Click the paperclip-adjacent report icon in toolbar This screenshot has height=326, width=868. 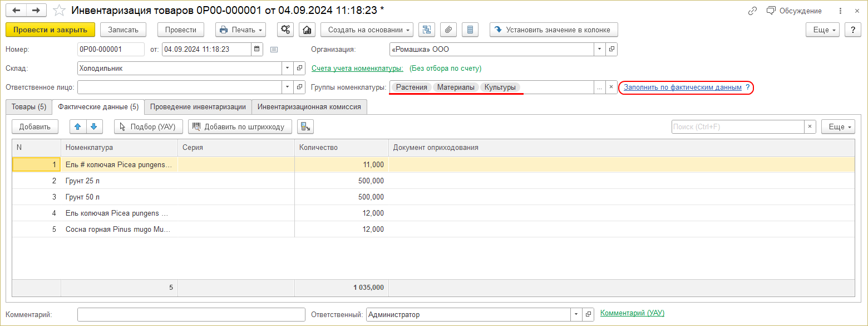(471, 30)
